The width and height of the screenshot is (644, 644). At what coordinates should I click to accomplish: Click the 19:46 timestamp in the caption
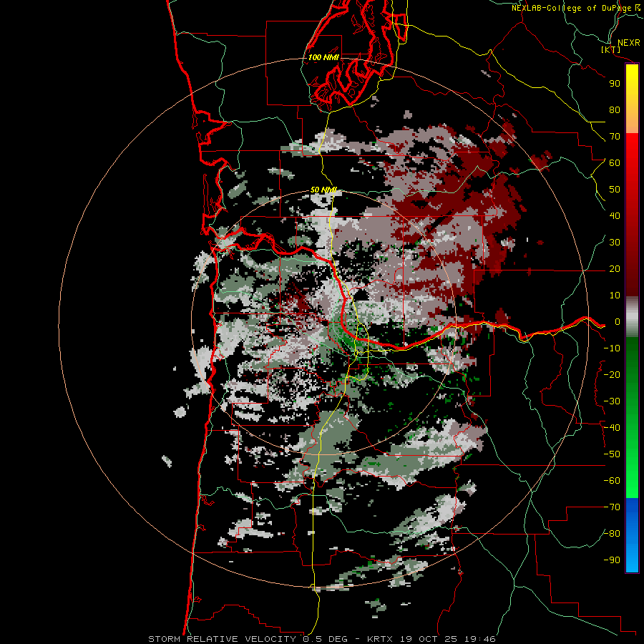tap(481, 639)
